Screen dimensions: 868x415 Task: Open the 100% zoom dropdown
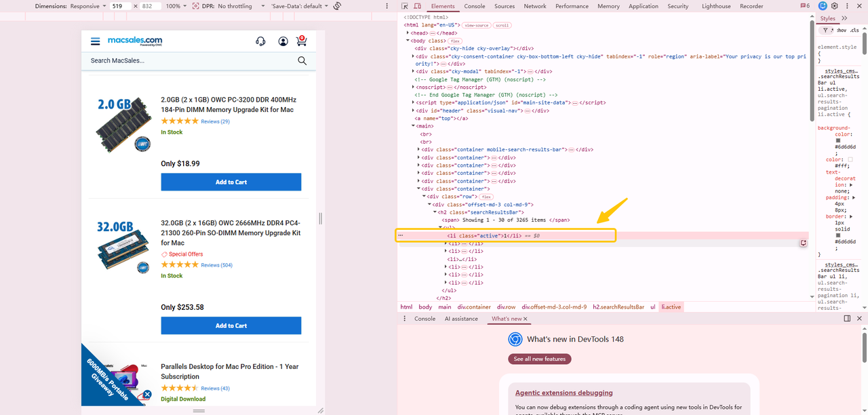click(x=176, y=6)
